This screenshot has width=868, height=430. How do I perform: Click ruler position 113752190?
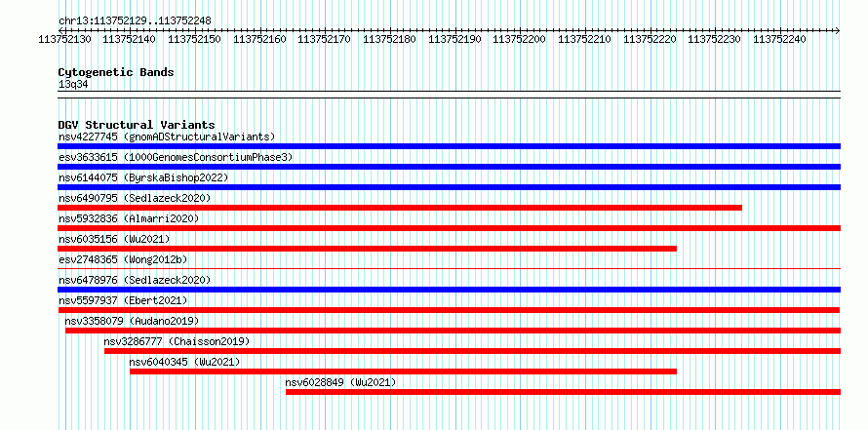point(454,40)
